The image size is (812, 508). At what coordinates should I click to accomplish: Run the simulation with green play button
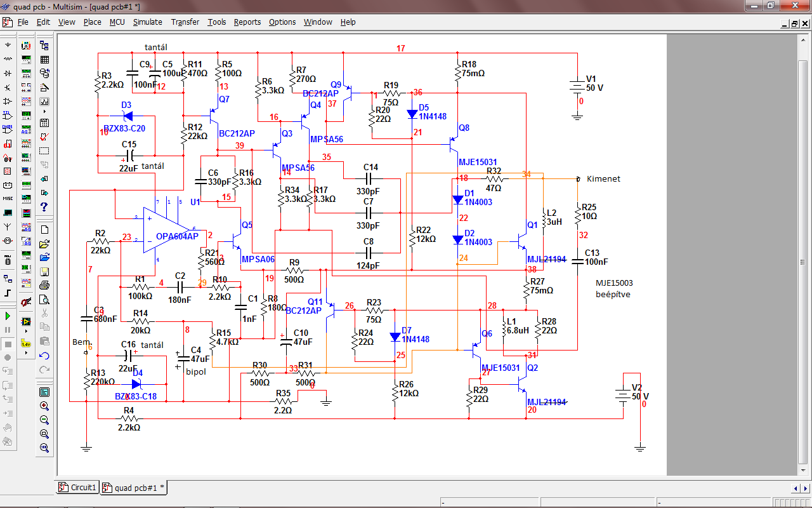pyautogui.click(x=8, y=316)
